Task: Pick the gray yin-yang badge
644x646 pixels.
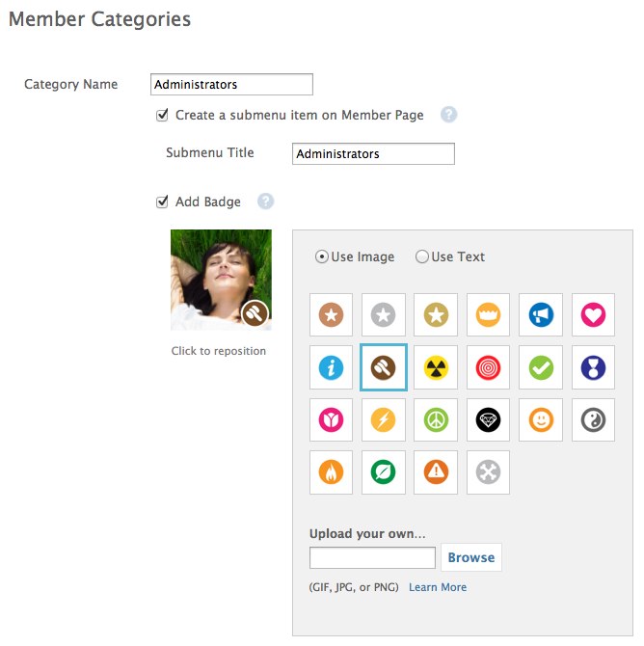Action: (593, 419)
